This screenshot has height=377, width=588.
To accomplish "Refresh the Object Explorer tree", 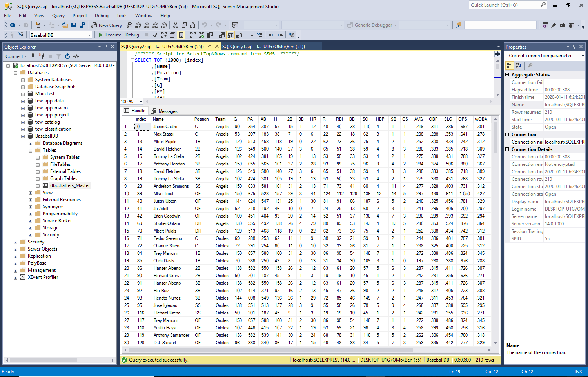I will tap(67, 56).
